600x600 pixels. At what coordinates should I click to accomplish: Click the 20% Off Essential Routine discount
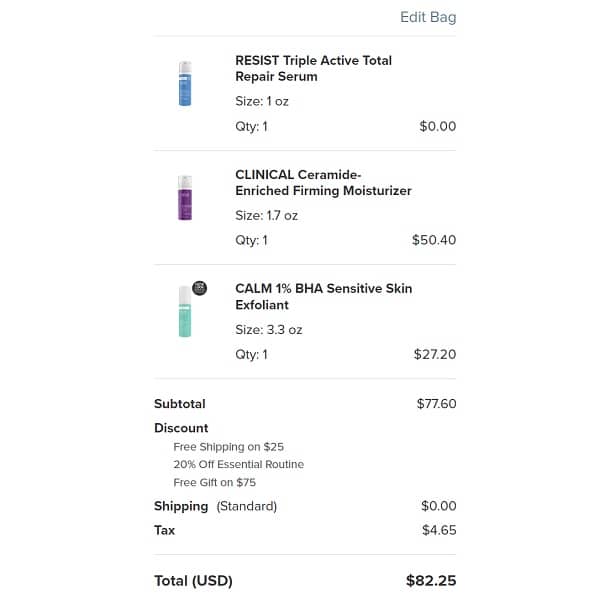click(x=238, y=464)
